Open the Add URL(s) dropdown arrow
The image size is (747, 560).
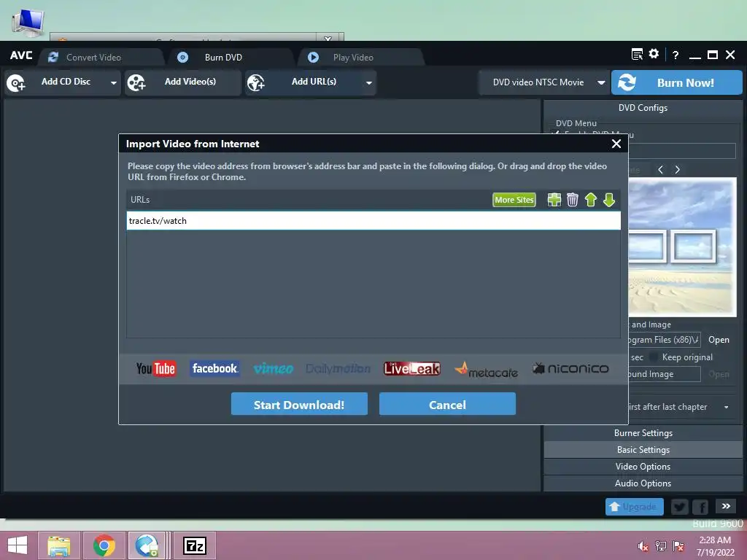click(368, 82)
